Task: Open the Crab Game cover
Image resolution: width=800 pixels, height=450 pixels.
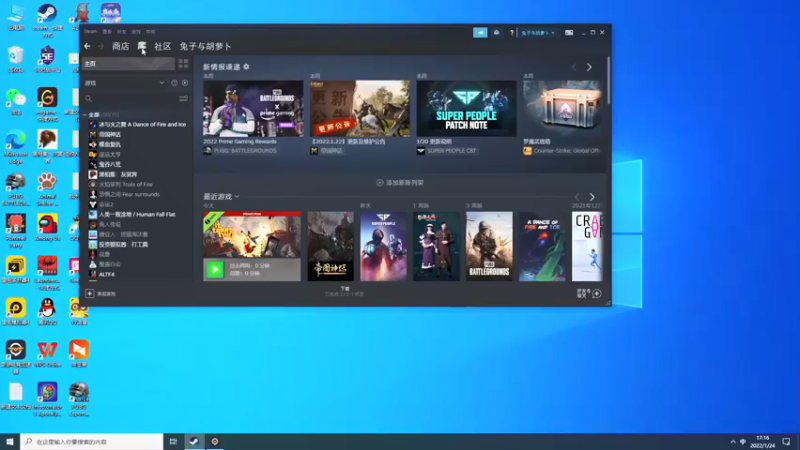Action: 587,246
